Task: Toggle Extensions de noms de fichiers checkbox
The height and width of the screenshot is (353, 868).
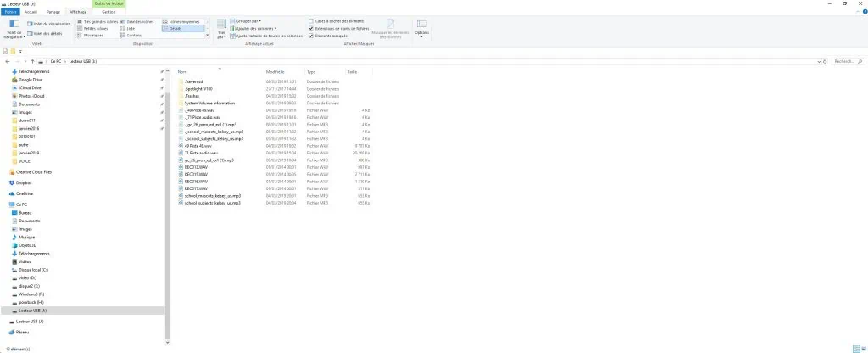Action: tap(312, 28)
